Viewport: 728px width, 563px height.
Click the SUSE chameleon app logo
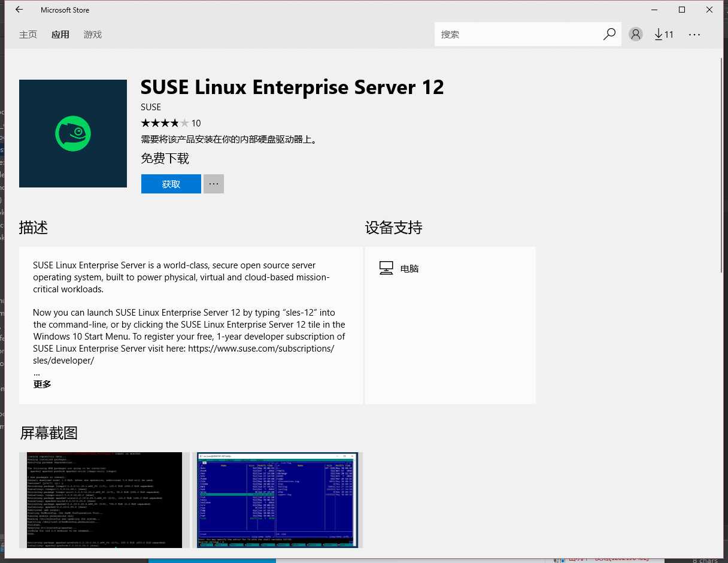tap(73, 134)
